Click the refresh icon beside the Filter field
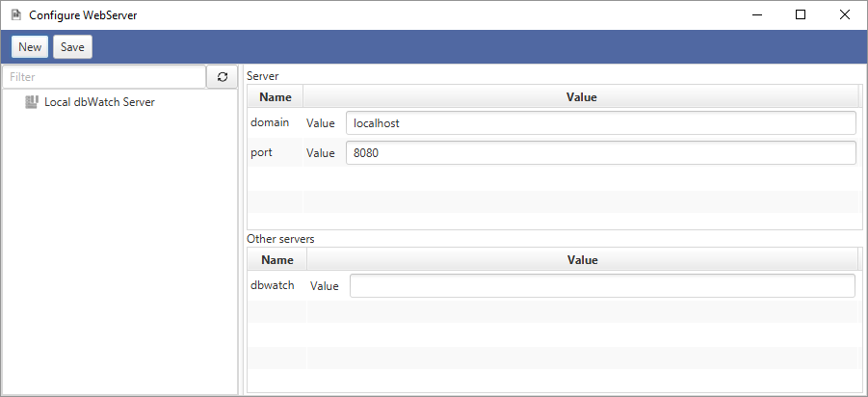868x397 pixels. (223, 77)
